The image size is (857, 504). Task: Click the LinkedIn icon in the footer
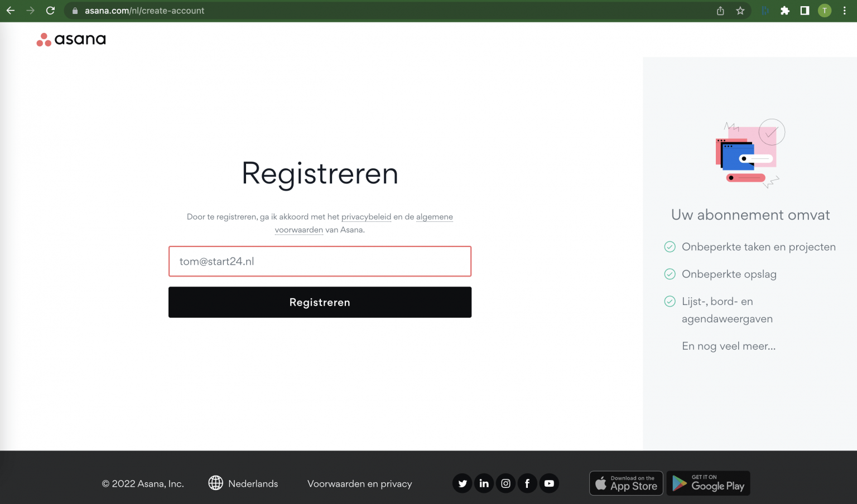pyautogui.click(x=484, y=483)
